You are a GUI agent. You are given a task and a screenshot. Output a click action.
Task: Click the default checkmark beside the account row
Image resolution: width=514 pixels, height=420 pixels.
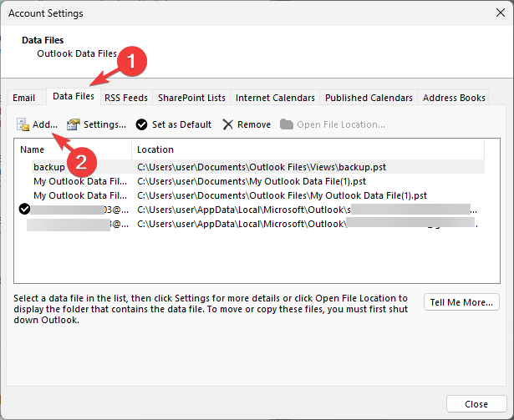(x=24, y=209)
